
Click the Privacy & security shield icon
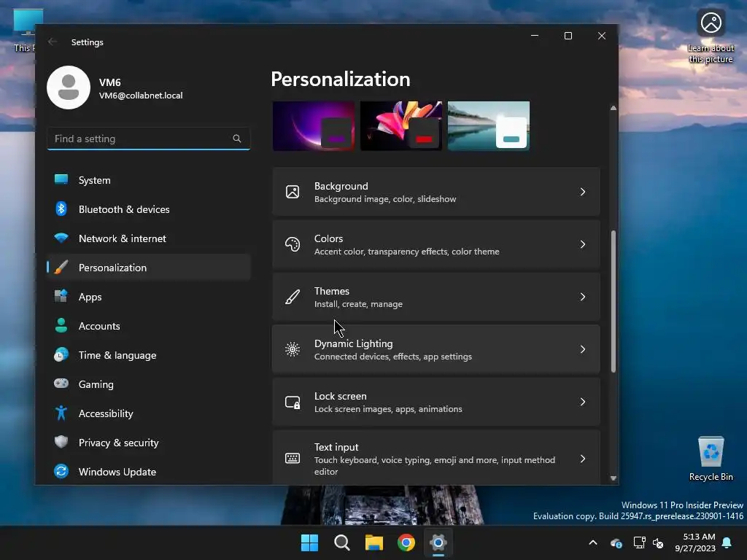click(x=61, y=442)
